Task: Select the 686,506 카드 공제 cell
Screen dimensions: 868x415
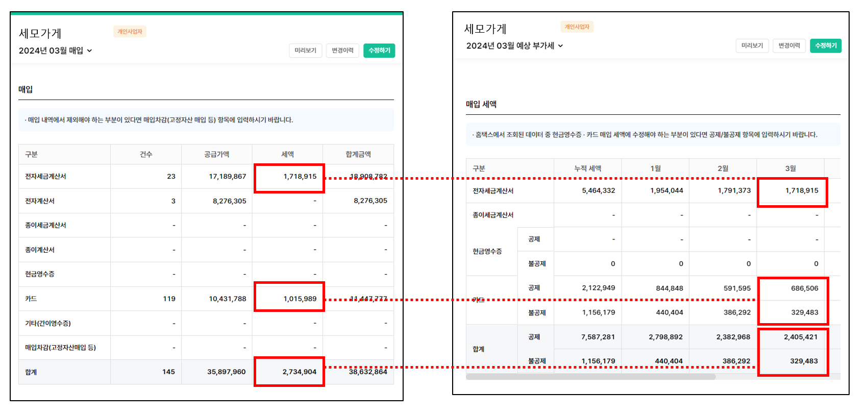Action: click(x=804, y=288)
